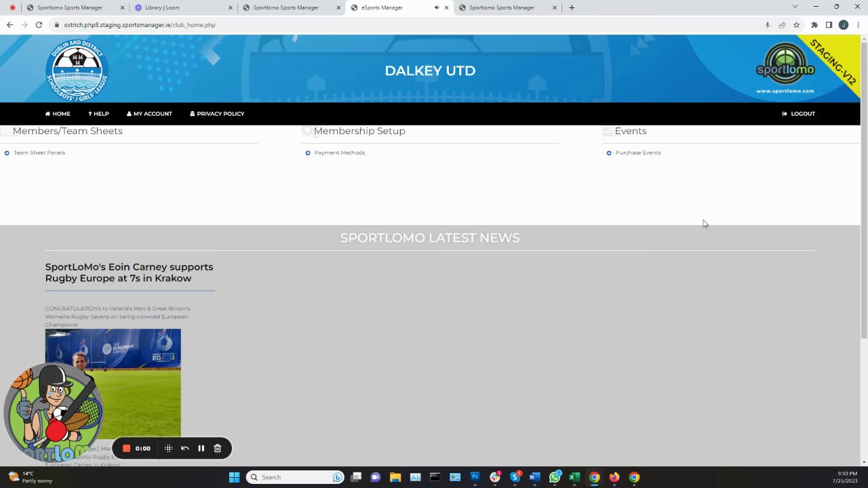This screenshot has width=868, height=488.
Task: Open Task View on the taskbar
Action: [x=356, y=477]
